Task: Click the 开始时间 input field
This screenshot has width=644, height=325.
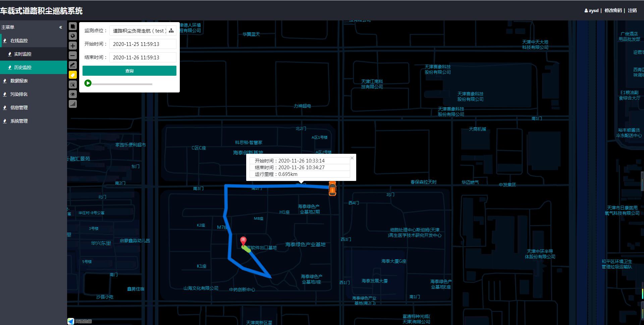Action: point(143,44)
